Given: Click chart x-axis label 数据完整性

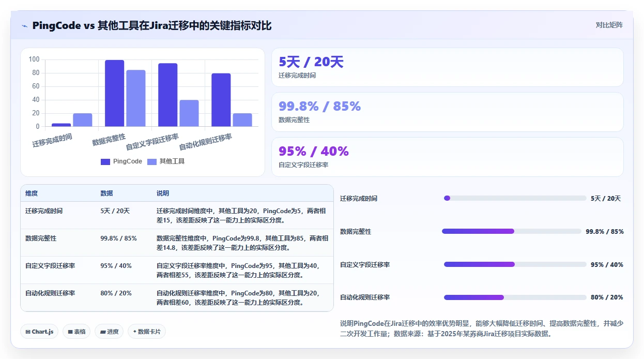Looking at the screenshot, I should coord(109,140).
